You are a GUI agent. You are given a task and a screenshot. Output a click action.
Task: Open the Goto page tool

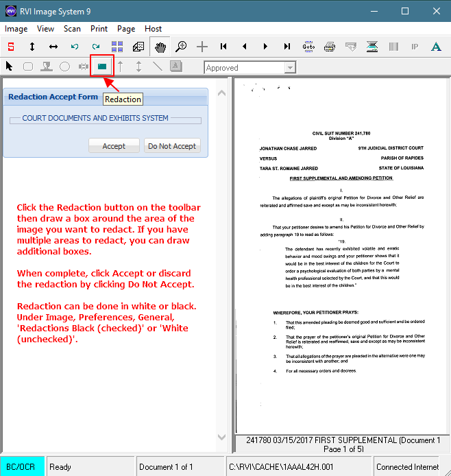point(308,47)
